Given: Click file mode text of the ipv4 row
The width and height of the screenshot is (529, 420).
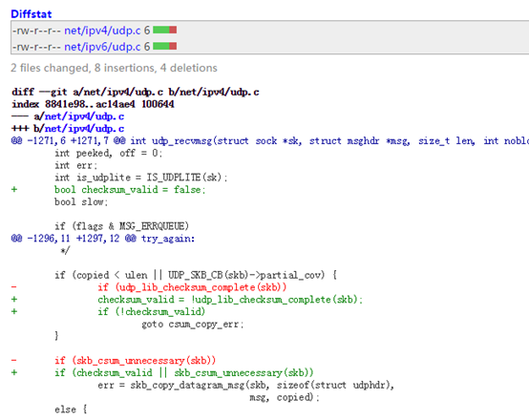Looking at the screenshot, I should pyautogui.click(x=36, y=31).
